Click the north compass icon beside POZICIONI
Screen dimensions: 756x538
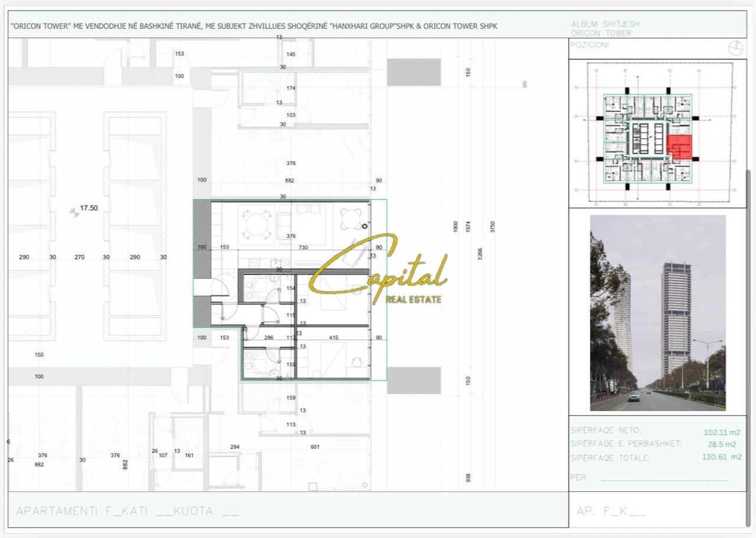tap(735, 48)
